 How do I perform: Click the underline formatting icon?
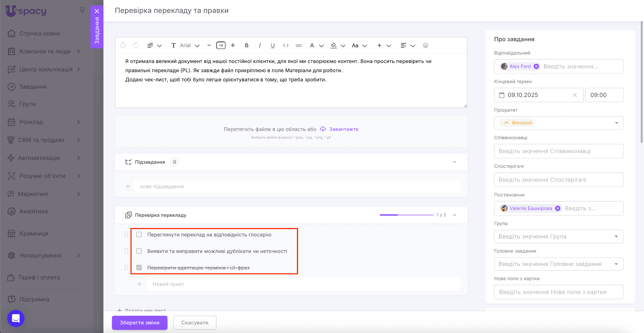273,46
